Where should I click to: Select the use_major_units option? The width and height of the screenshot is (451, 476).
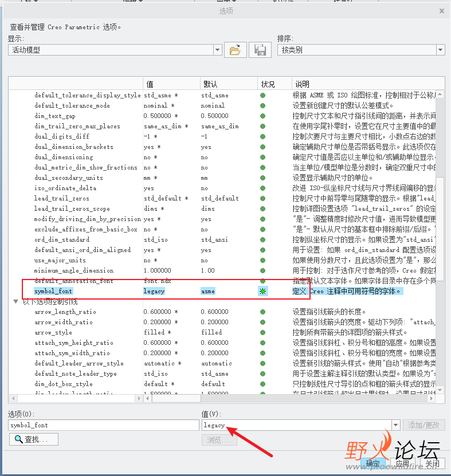60,261
